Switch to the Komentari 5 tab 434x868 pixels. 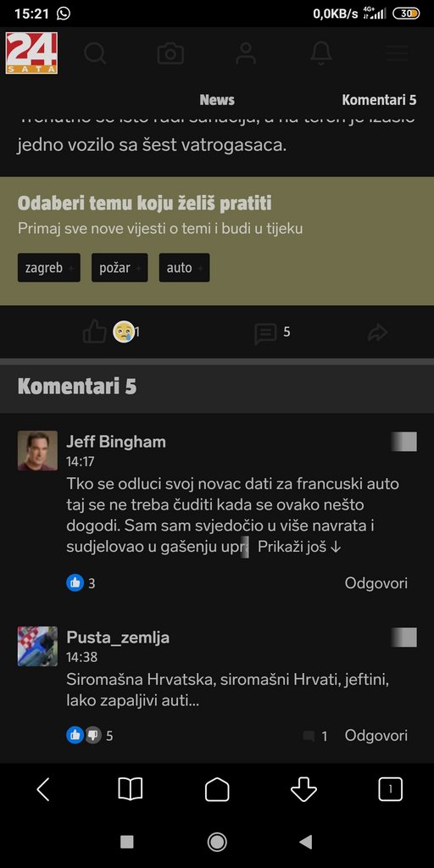coord(379,100)
